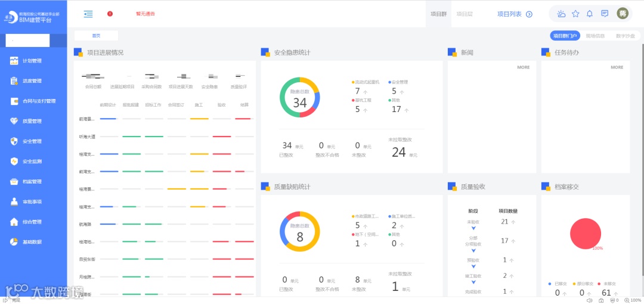
Task: Click MORE in the 新闻 panel
Action: [524, 67]
